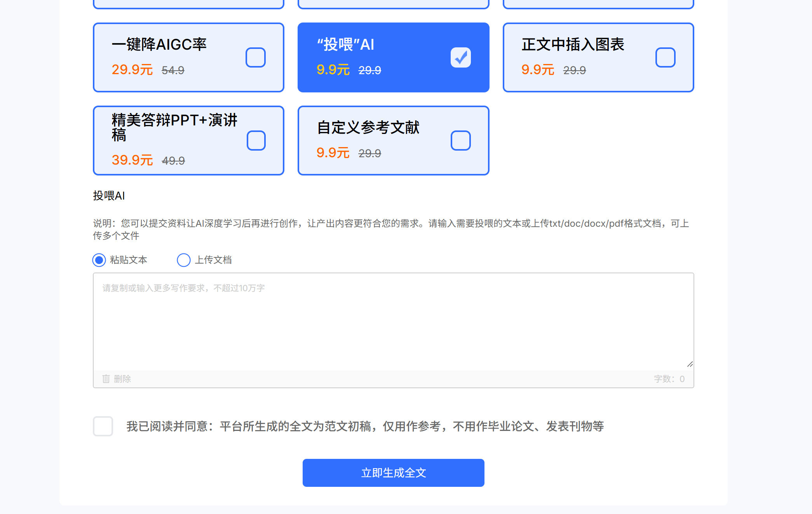Click the 删除 text label
The image size is (812, 514).
122,379
